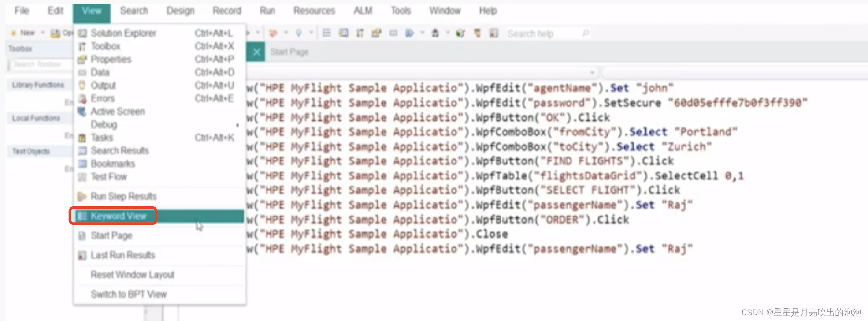
Task: Click the properties pane toolbar icon
Action: point(376,33)
